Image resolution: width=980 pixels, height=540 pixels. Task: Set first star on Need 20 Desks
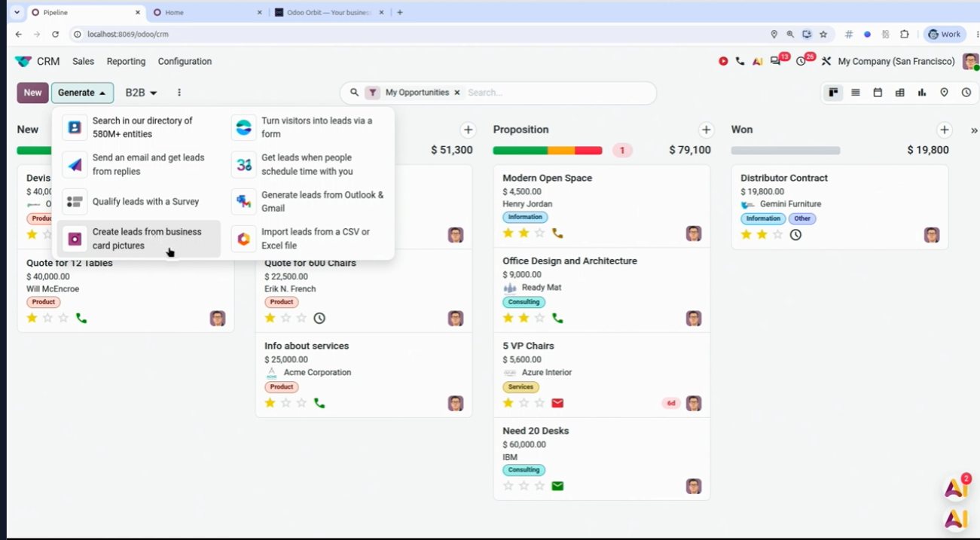(508, 487)
